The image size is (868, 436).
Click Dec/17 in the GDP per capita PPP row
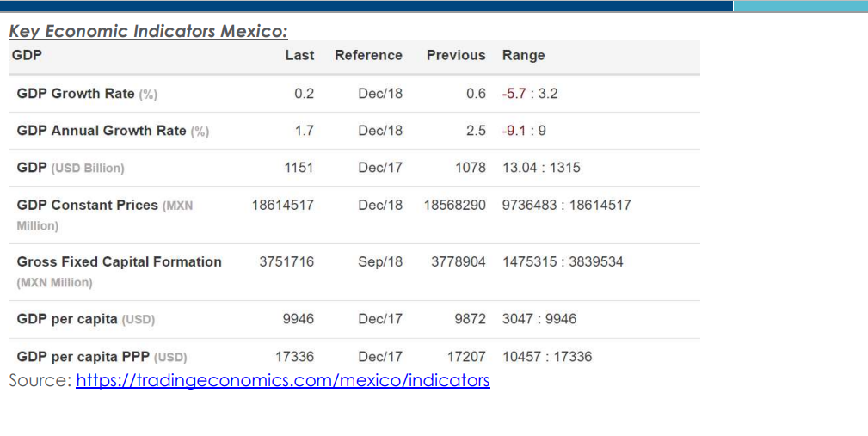coord(380,357)
